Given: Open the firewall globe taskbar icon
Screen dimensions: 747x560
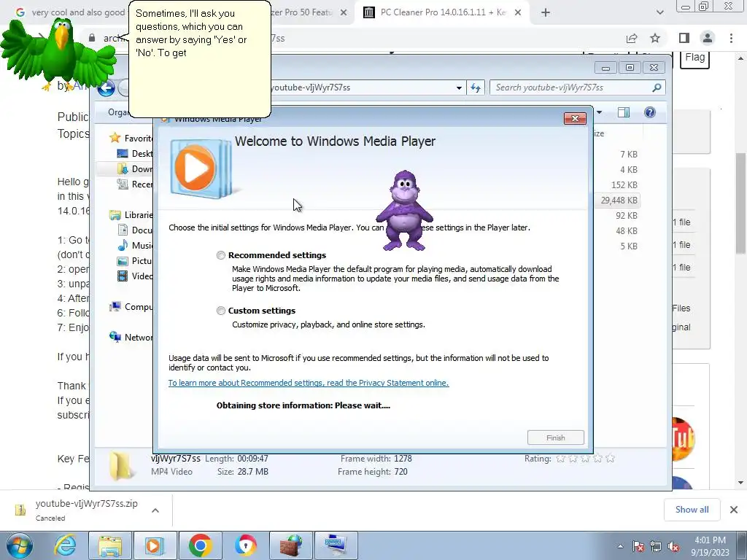Looking at the screenshot, I should [291, 545].
